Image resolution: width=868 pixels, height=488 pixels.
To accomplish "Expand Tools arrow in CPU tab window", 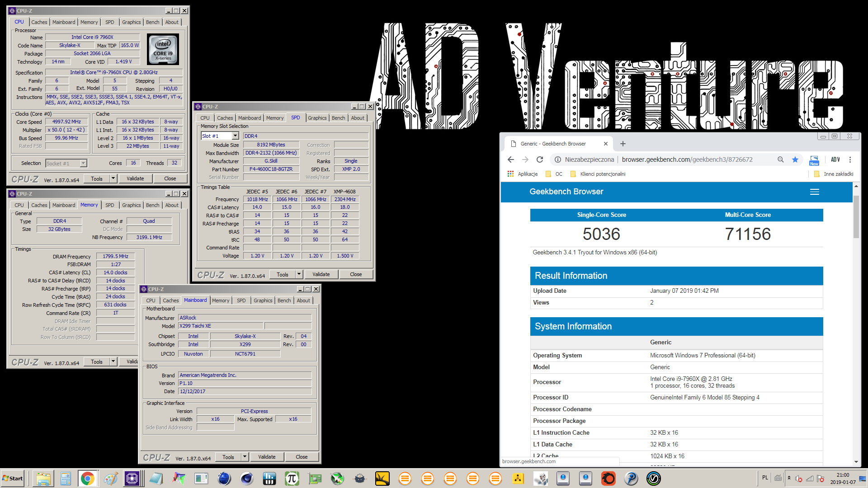I will coord(113,178).
